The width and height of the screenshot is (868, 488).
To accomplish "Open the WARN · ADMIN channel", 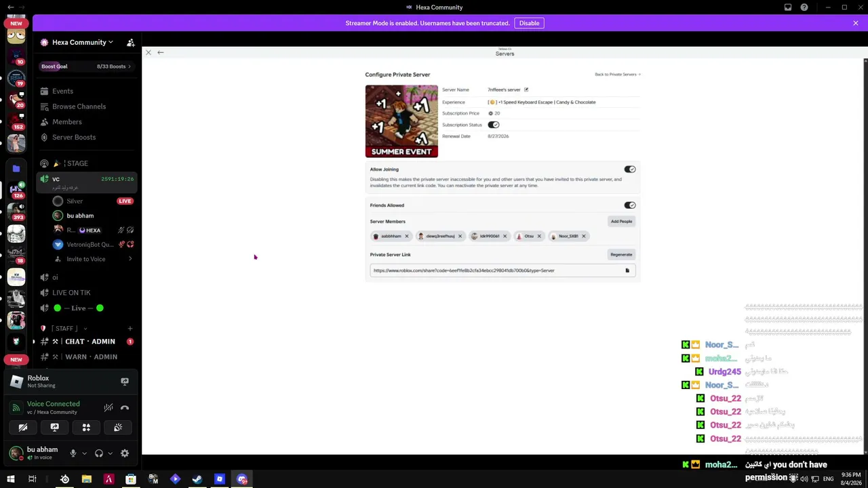I will point(87,357).
